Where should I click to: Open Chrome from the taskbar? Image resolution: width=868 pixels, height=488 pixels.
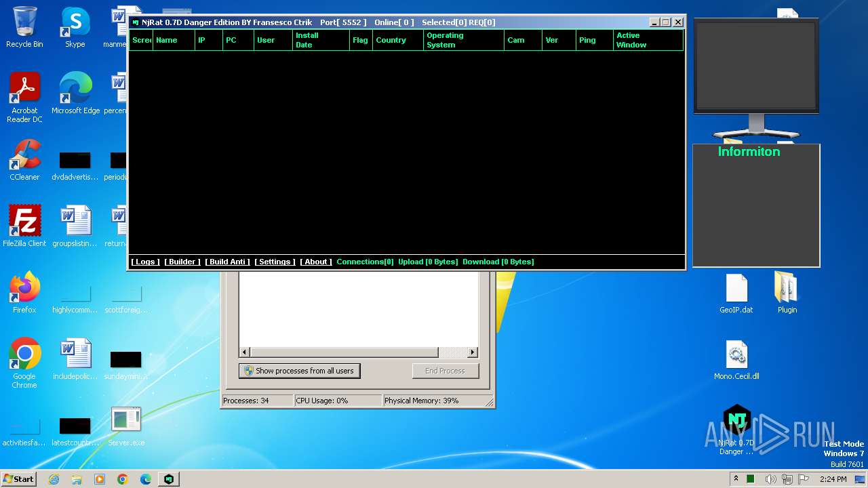pyautogui.click(x=123, y=479)
